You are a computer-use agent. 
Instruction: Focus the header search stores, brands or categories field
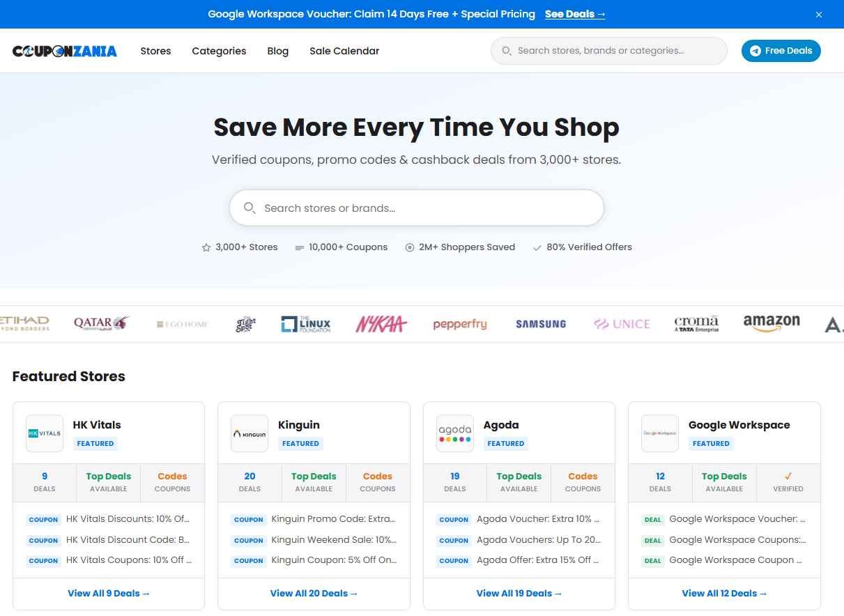tap(609, 51)
